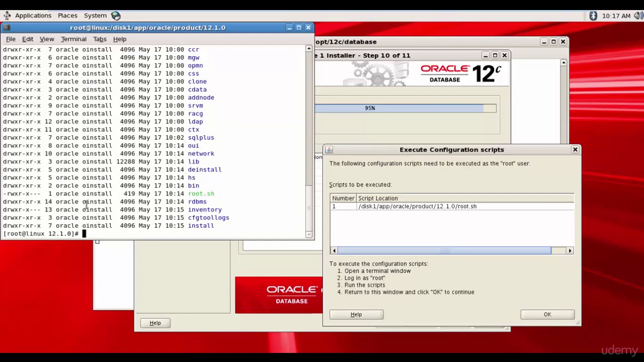Image resolution: width=644 pixels, height=362 pixels.
Task: Click the scripts table horizontal scrollbar thumb
Action: (444, 250)
